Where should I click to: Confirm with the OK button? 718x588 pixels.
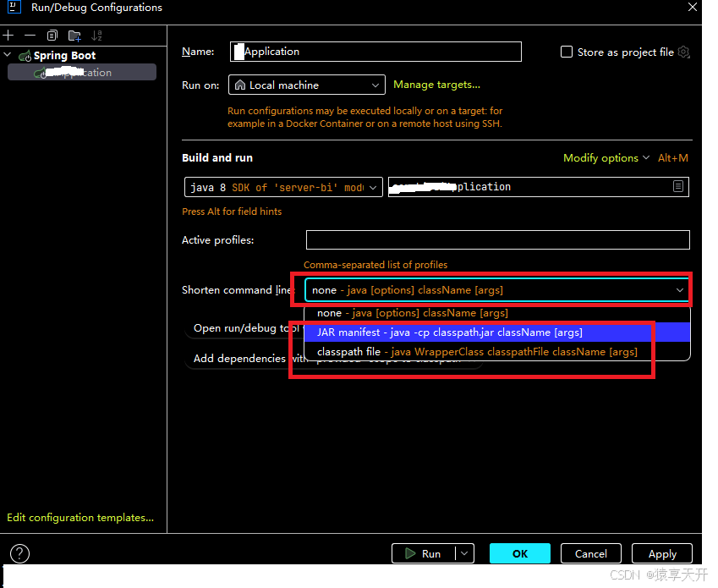click(520, 553)
